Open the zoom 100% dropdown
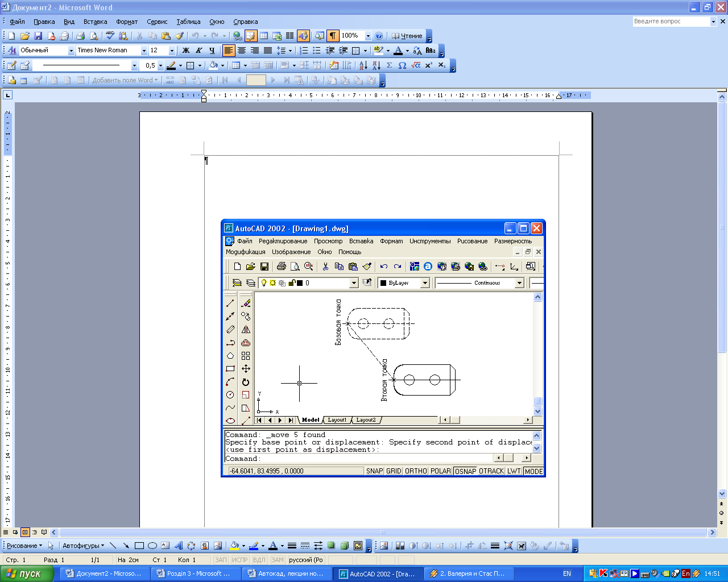This screenshot has height=582, width=728. [x=368, y=36]
